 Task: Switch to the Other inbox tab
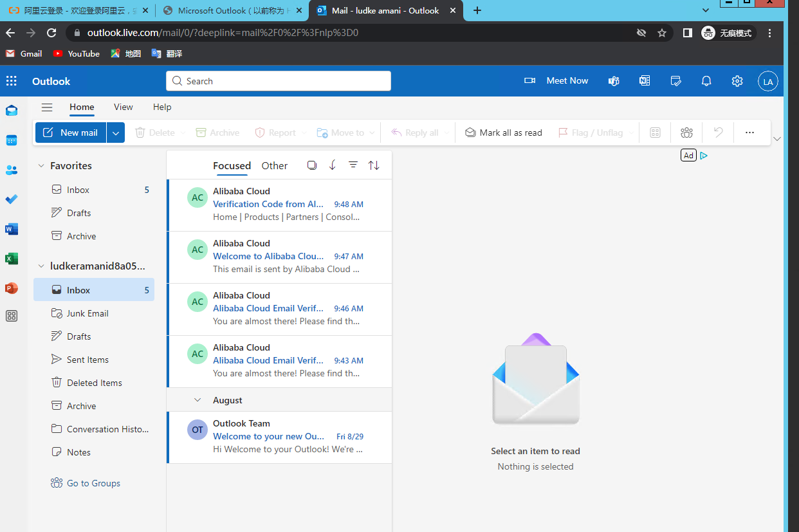tap(274, 166)
